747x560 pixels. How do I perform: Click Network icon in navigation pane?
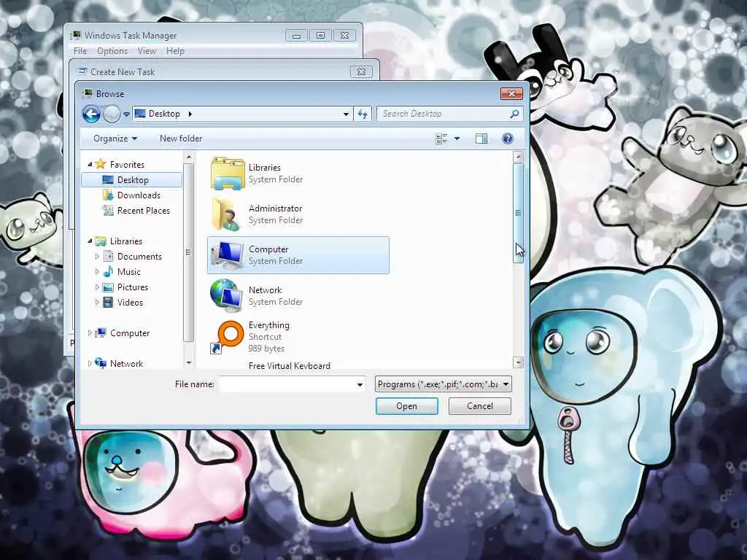pyautogui.click(x=101, y=363)
